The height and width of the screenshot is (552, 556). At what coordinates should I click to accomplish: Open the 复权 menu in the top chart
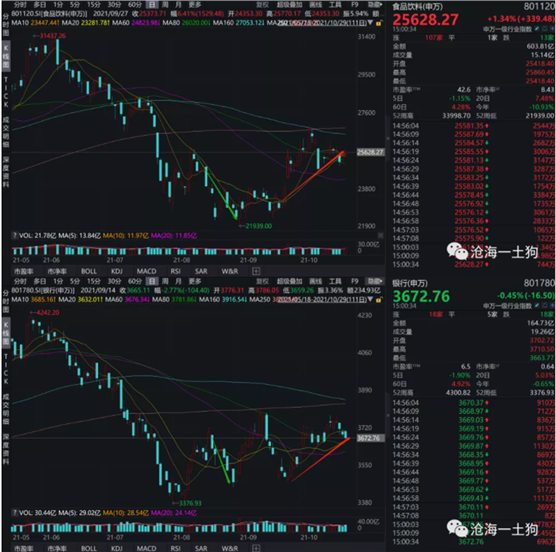coord(262,5)
